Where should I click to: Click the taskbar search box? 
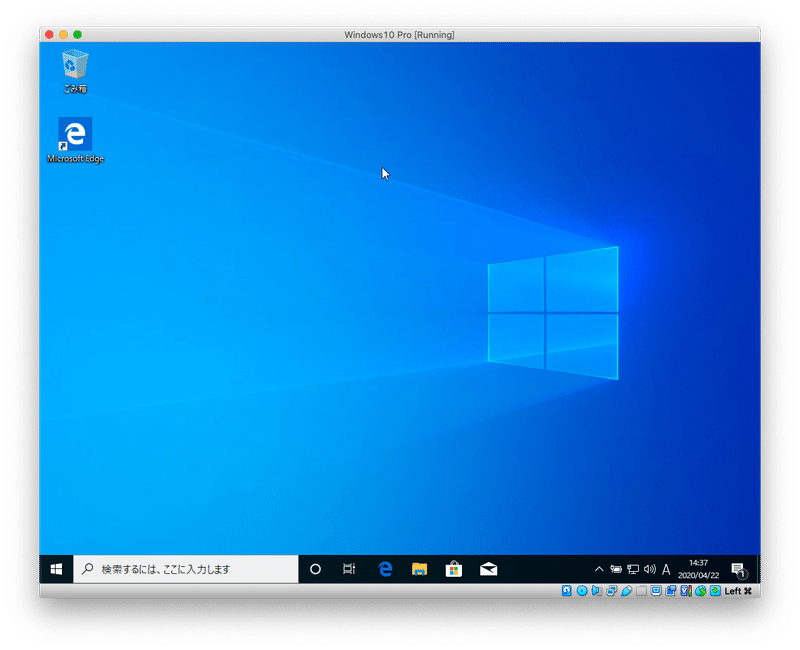(x=186, y=569)
